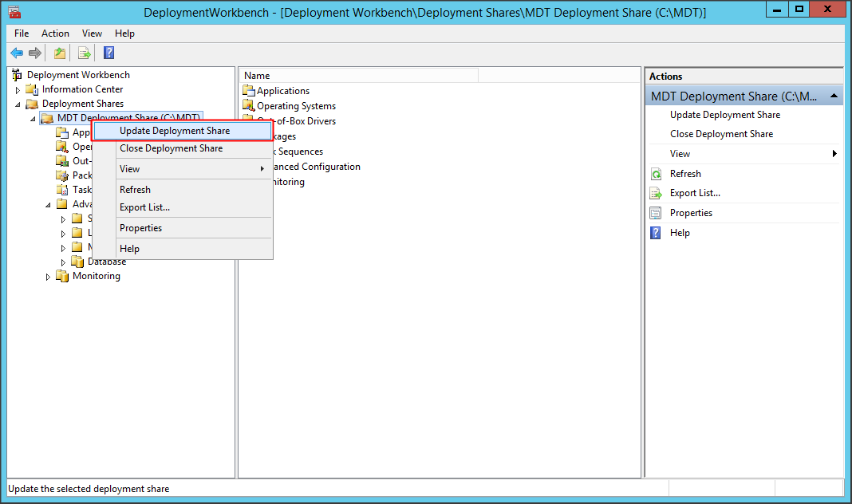The width and height of the screenshot is (852, 504).
Task: Click the Up One Level toolbar icon
Action: pos(59,53)
